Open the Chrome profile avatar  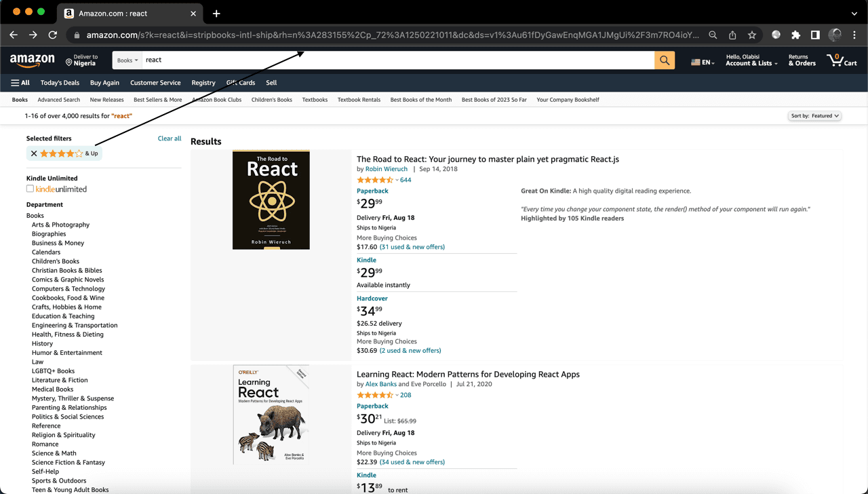(x=835, y=35)
